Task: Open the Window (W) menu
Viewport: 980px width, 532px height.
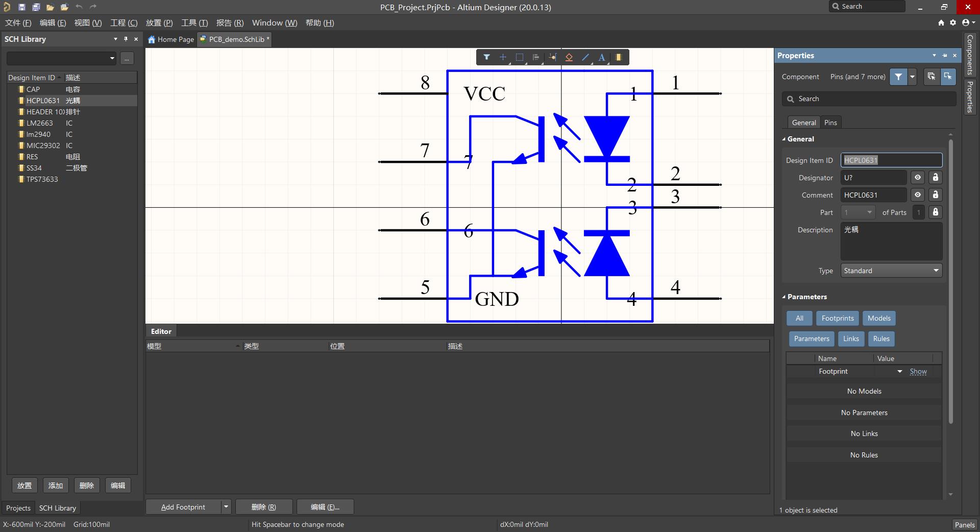Action: pyautogui.click(x=274, y=22)
